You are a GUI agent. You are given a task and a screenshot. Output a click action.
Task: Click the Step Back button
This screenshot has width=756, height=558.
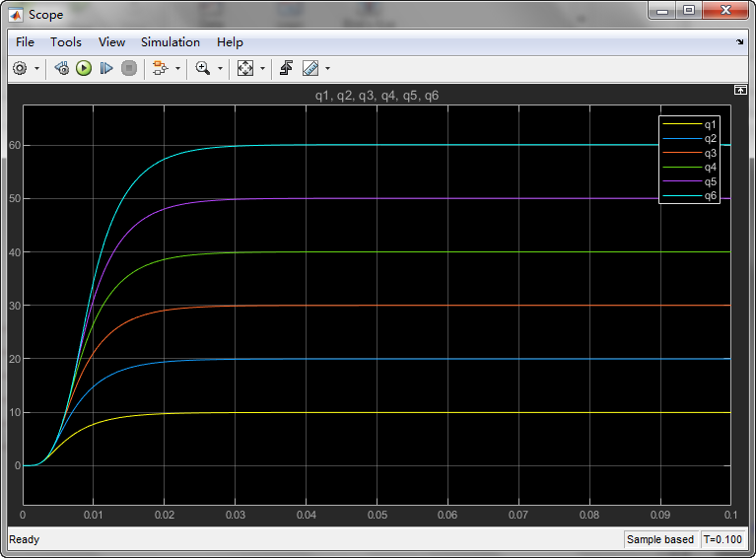point(62,68)
